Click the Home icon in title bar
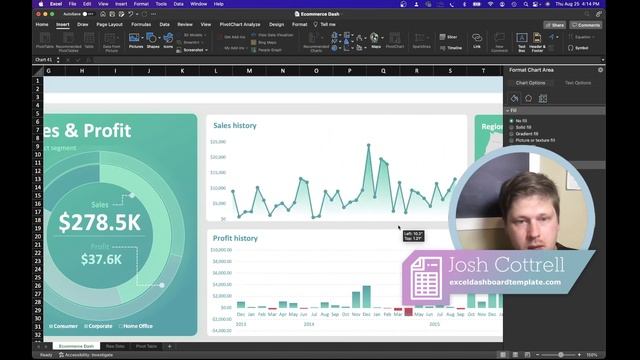 [103, 14]
